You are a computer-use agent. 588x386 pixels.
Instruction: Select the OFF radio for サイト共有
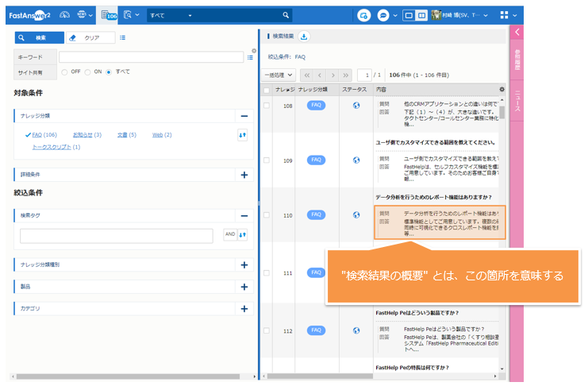(x=65, y=71)
